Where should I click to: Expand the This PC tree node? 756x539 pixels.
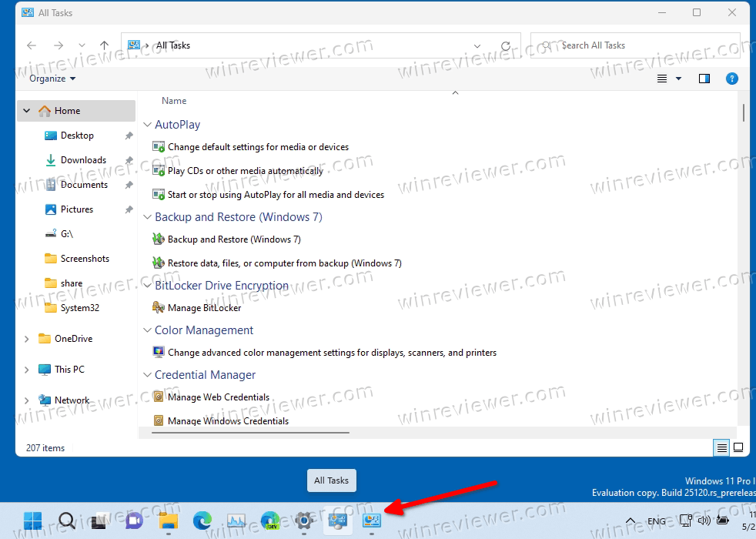(x=27, y=370)
